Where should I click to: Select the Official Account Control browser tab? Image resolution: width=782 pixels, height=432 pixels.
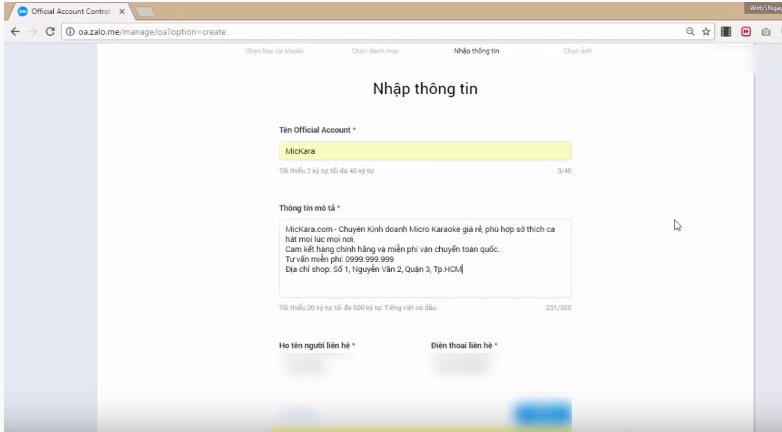[x=70, y=11]
